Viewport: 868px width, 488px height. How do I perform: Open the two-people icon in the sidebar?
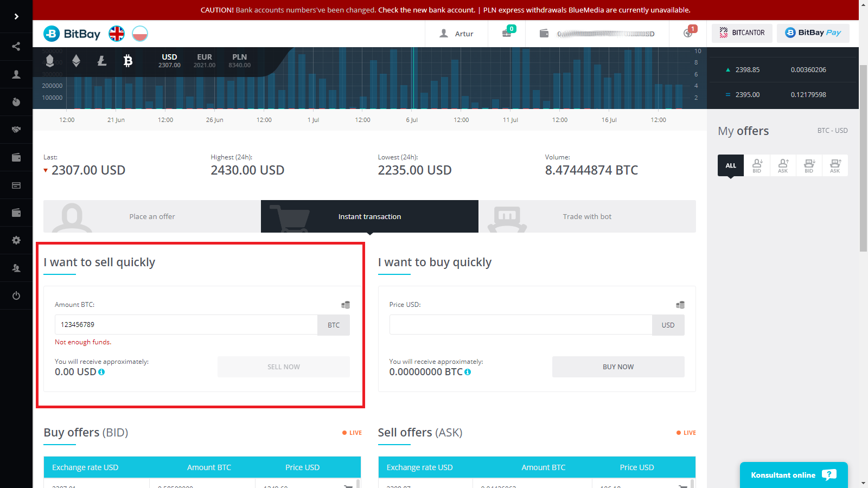(16, 268)
